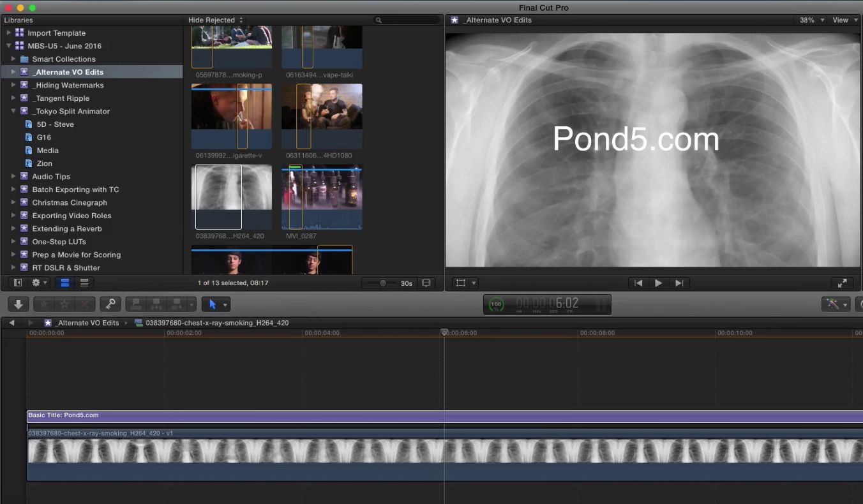This screenshot has width=863, height=504.
Task: Open the clip appearance button beside 30s
Action: [426, 283]
